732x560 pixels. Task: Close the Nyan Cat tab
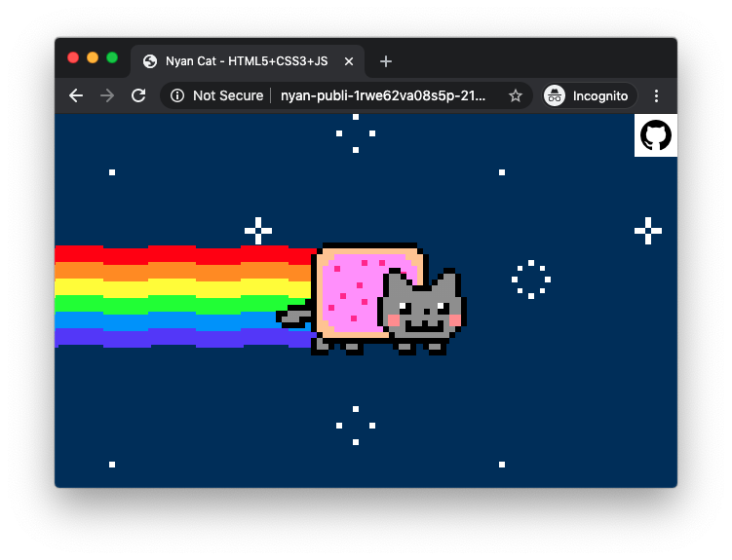coord(349,61)
